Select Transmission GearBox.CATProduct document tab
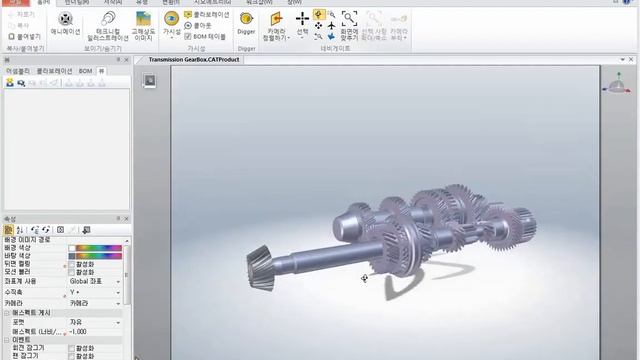This screenshot has width=640, height=360. tap(193, 60)
